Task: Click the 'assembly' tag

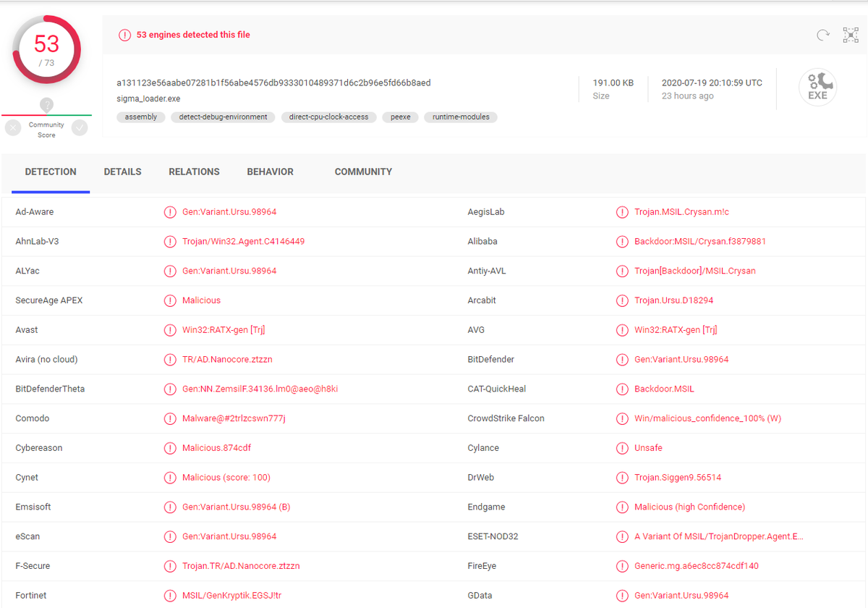Action: click(x=141, y=117)
